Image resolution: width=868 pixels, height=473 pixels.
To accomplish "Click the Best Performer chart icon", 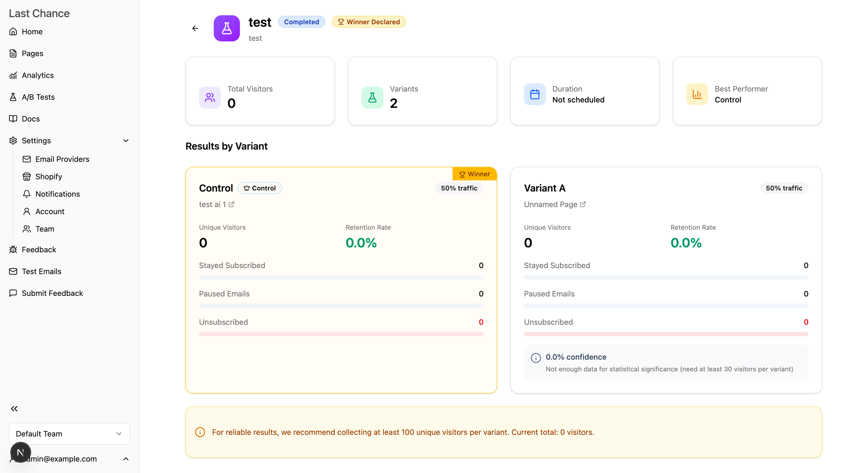I will pyautogui.click(x=697, y=94).
